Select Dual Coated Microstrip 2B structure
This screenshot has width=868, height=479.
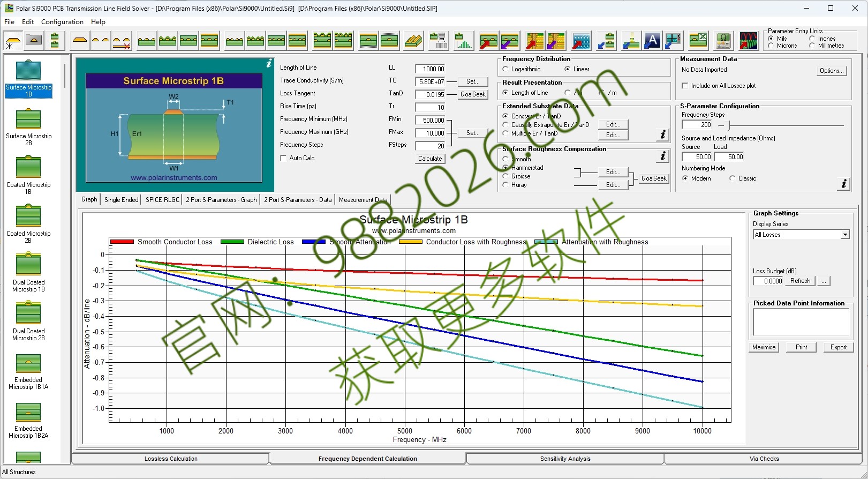(28, 322)
